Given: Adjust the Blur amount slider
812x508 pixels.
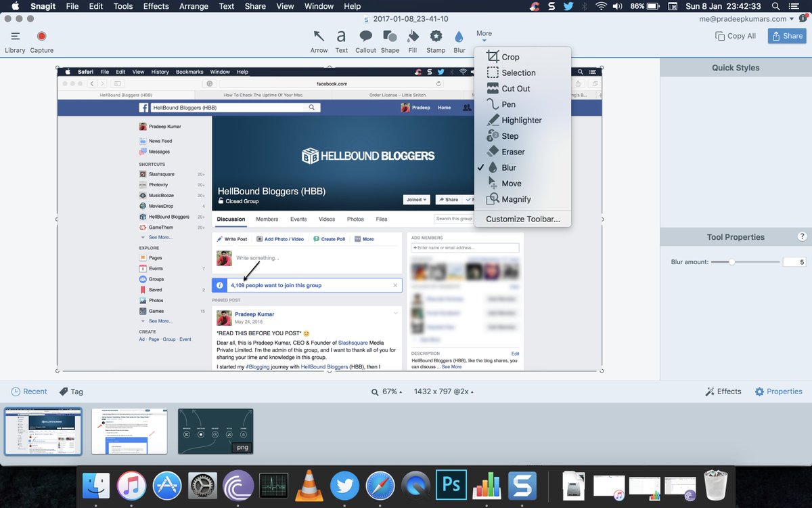Looking at the screenshot, I should (x=731, y=261).
